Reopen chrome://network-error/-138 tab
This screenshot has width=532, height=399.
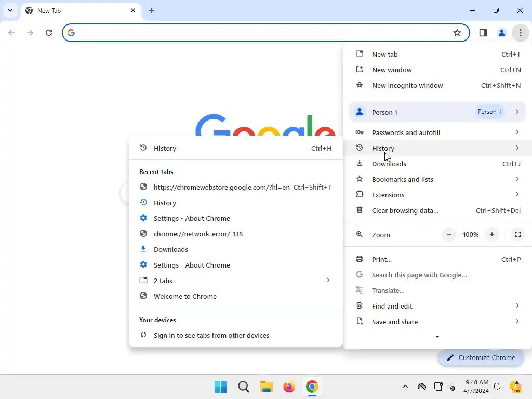click(x=236, y=234)
